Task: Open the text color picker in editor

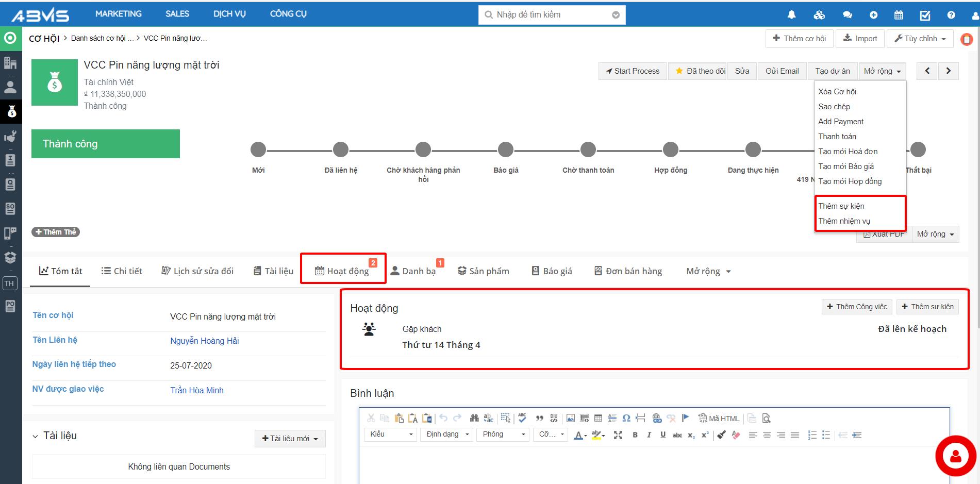Action: pyautogui.click(x=580, y=436)
